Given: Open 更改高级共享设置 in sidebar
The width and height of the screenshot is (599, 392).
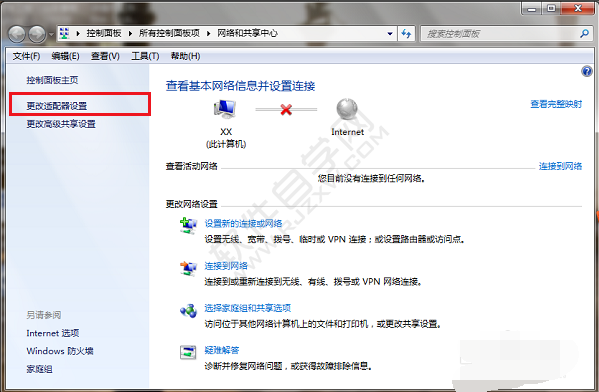Looking at the screenshot, I should point(61,124).
